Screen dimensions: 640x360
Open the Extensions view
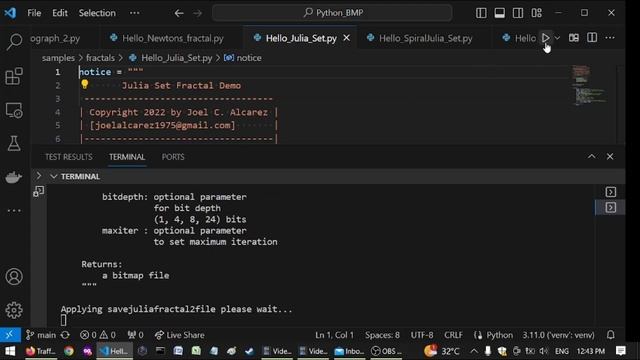(14, 76)
